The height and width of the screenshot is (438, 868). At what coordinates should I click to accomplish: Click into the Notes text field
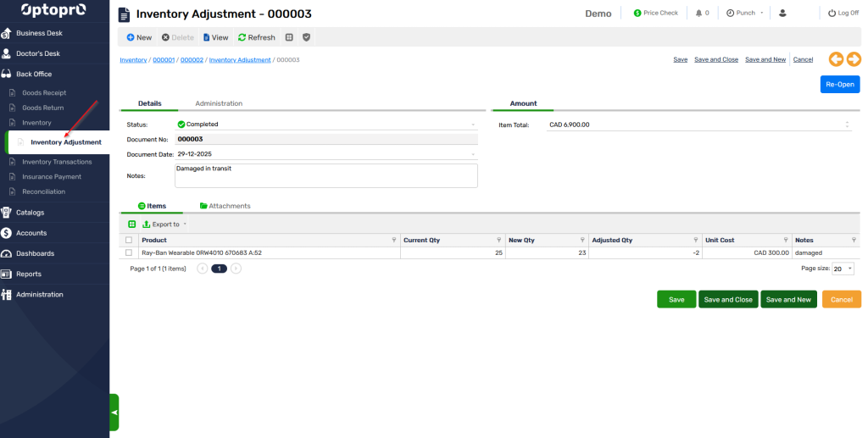point(325,175)
